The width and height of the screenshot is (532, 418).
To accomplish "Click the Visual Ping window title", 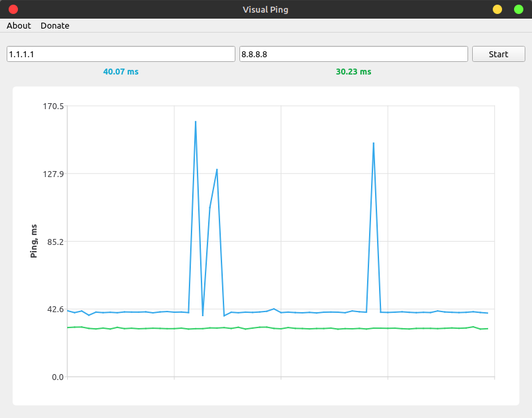I will coord(265,9).
